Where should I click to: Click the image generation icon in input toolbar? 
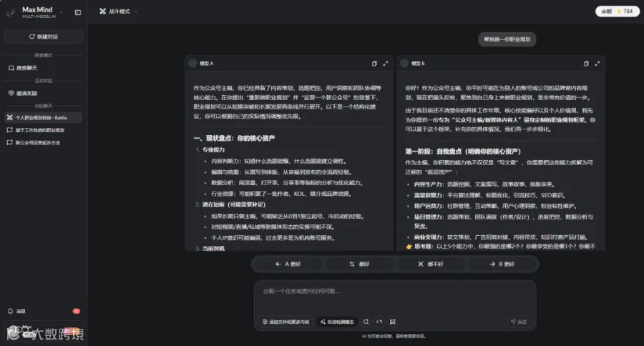point(393,322)
